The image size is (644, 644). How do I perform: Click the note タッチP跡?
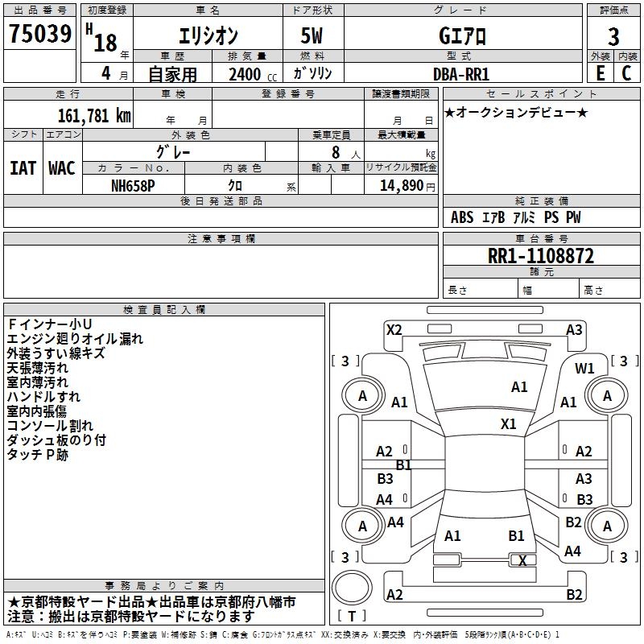click(x=37, y=454)
